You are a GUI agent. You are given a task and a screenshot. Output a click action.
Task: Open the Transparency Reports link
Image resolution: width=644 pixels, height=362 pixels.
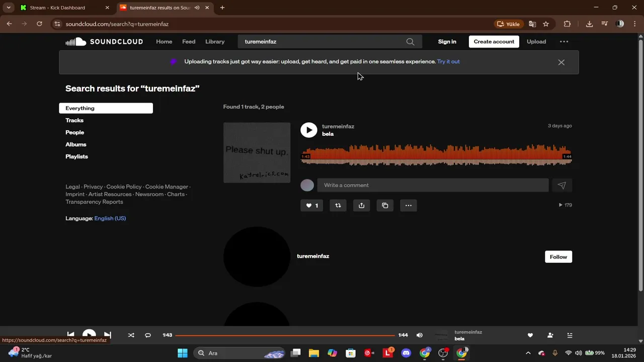click(94, 202)
